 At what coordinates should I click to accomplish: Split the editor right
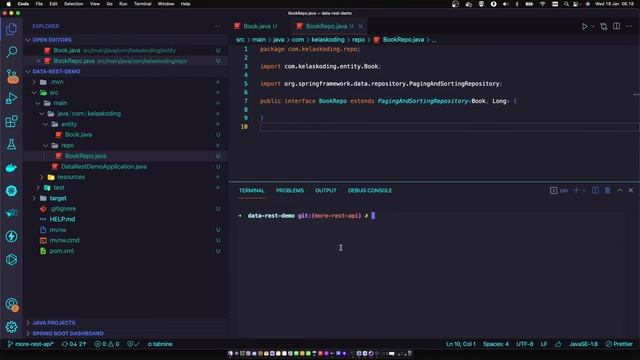[616, 26]
